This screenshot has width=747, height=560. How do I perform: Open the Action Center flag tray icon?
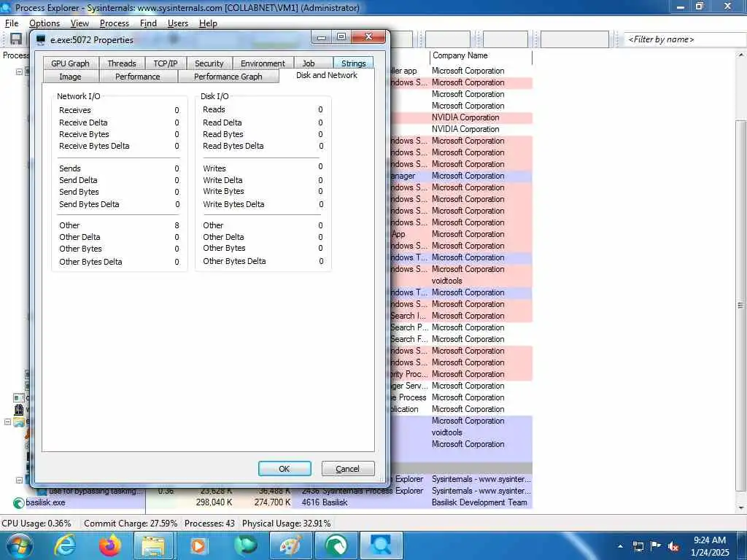point(656,546)
